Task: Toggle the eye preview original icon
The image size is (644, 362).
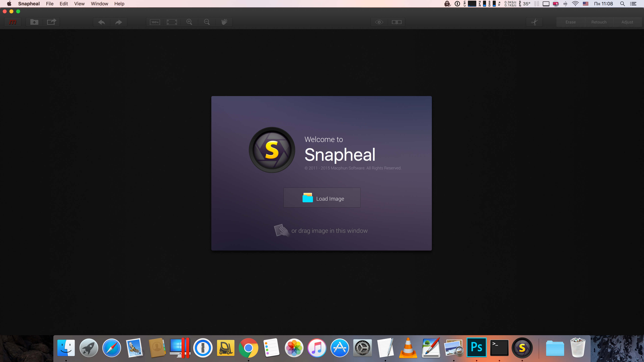Action: pos(379,22)
